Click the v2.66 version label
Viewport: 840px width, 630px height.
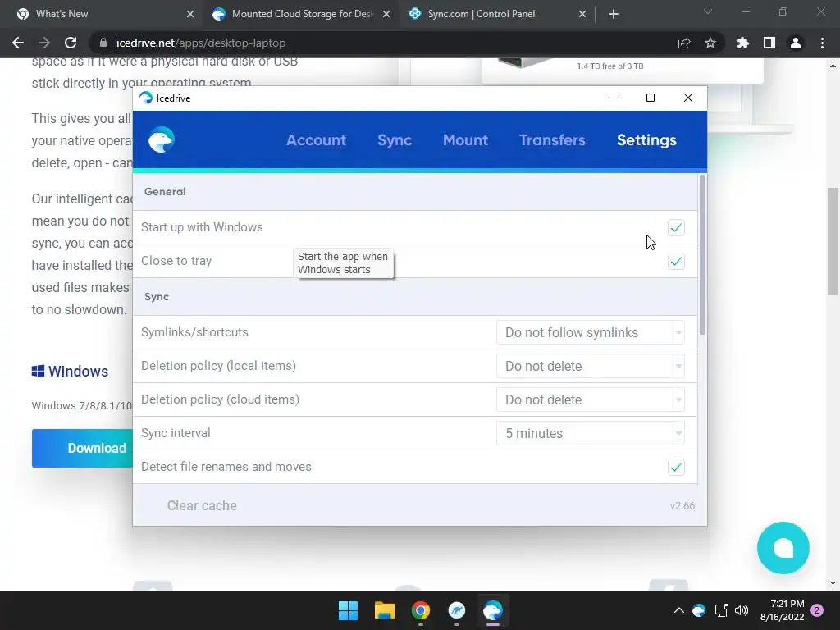click(x=682, y=505)
